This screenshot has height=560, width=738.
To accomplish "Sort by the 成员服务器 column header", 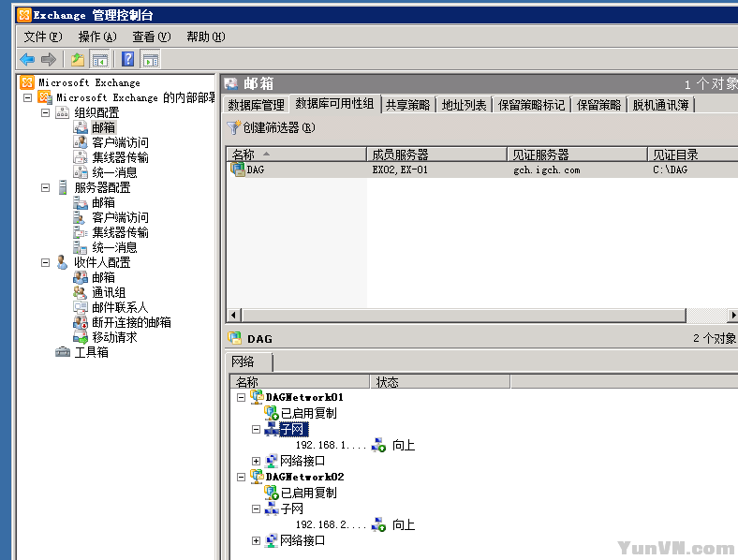I will click(436, 155).
